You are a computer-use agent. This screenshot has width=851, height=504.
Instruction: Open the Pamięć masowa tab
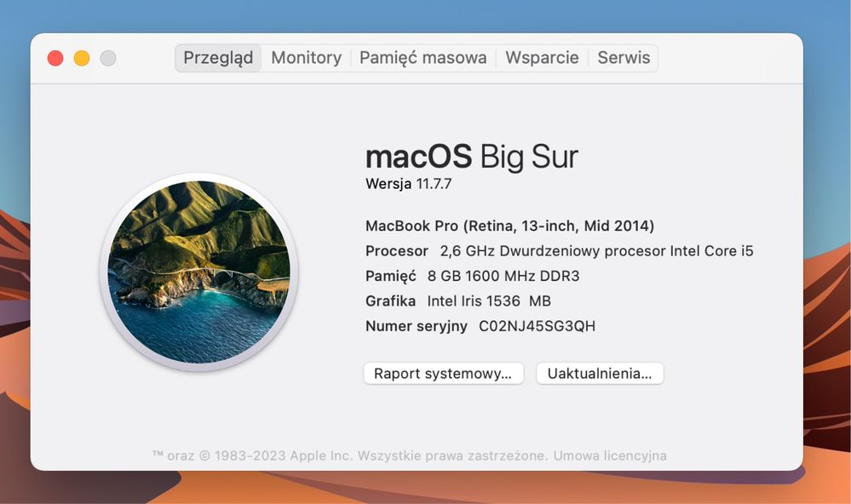423,58
